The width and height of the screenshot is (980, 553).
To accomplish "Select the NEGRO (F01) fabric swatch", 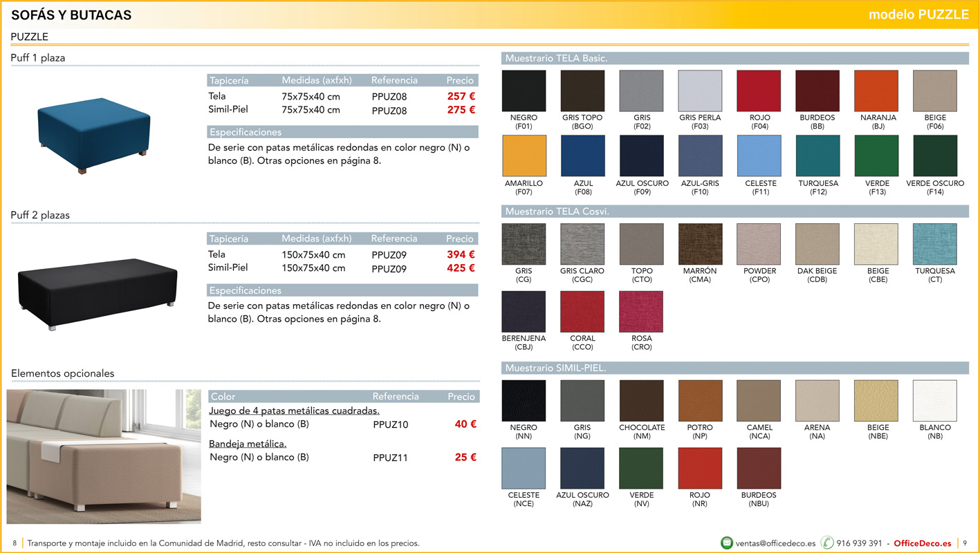I will (x=524, y=91).
